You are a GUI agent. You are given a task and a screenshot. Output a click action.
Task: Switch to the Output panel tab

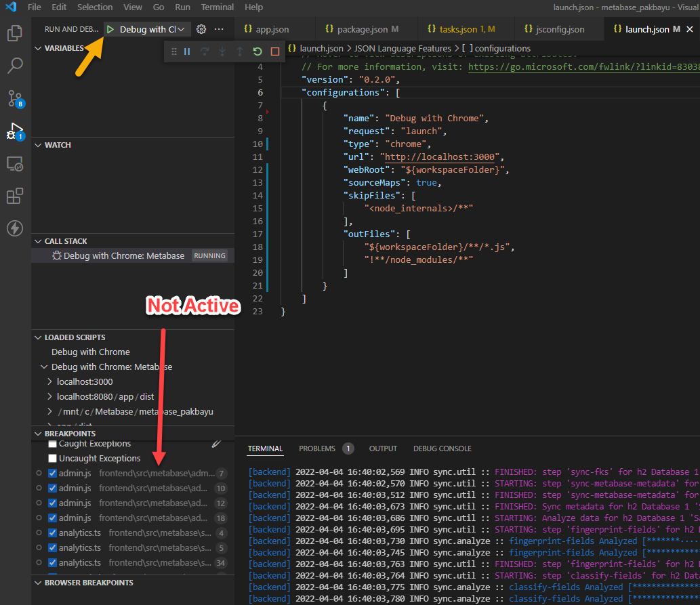tap(383, 448)
